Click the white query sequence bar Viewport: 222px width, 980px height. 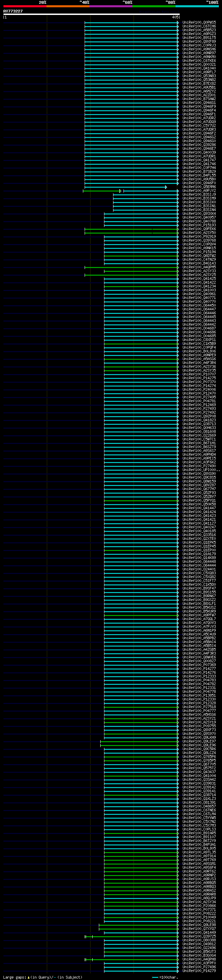pos(92,15)
